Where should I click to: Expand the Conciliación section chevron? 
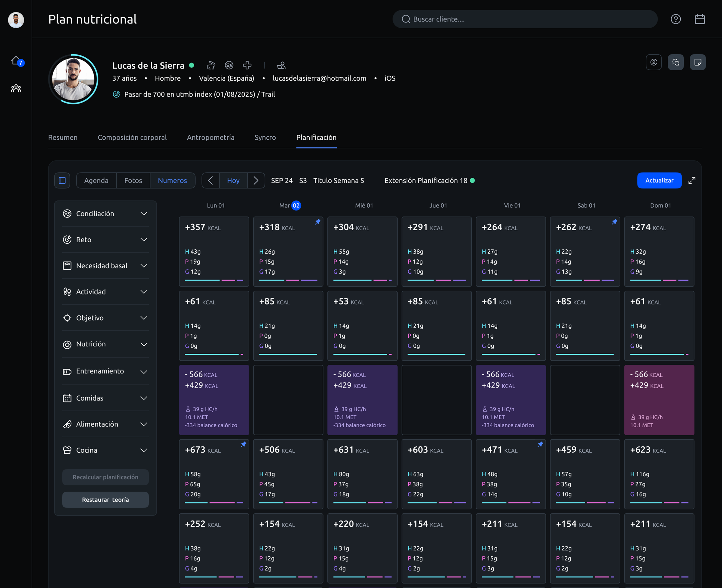pyautogui.click(x=144, y=213)
